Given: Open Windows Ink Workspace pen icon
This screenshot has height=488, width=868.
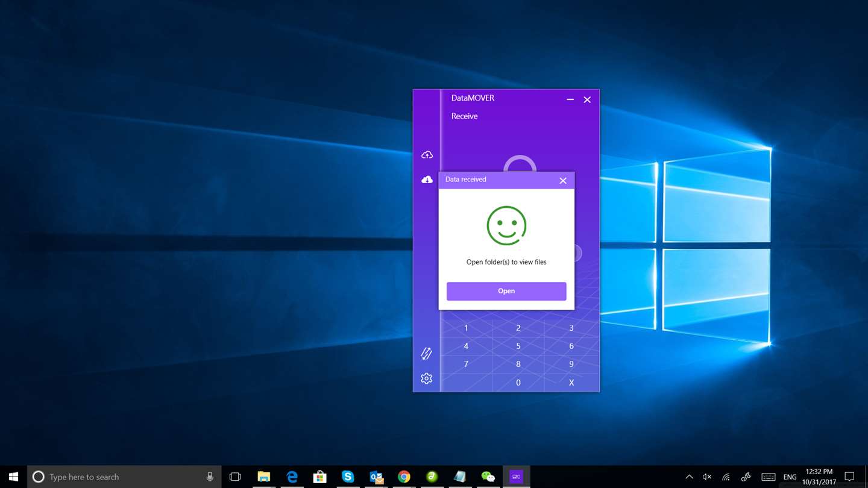Looking at the screenshot, I should click(746, 477).
